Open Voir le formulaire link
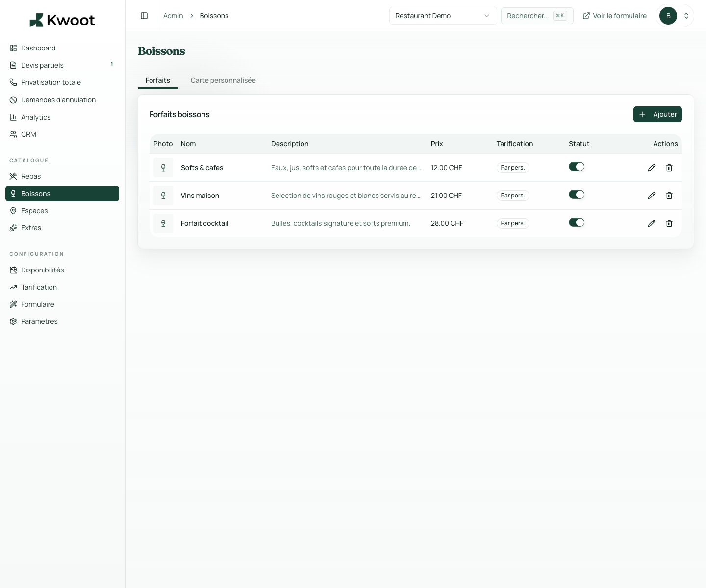Viewport: 706px width, 588px height. point(614,16)
